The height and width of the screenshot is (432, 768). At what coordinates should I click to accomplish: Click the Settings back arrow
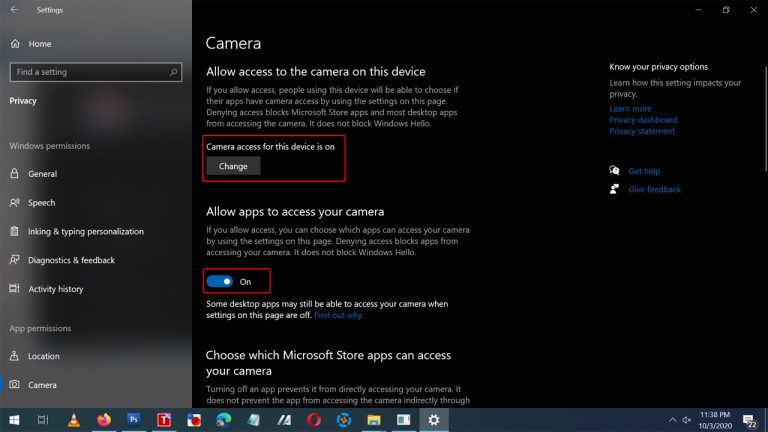(14, 10)
